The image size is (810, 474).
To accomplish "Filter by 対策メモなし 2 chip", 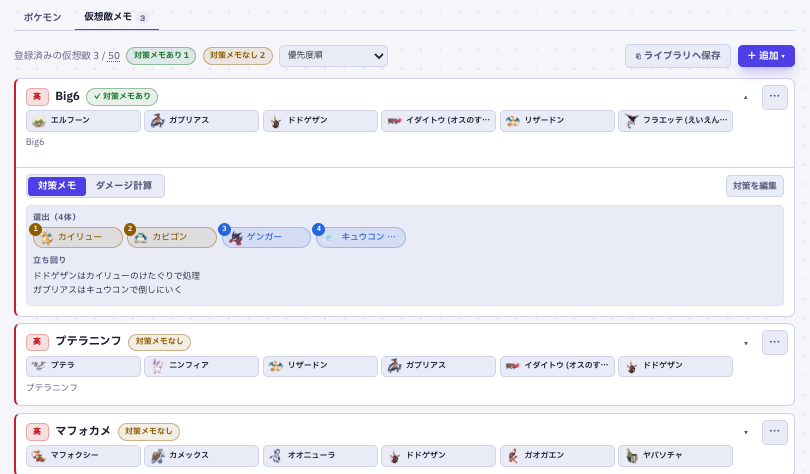I will [238, 55].
